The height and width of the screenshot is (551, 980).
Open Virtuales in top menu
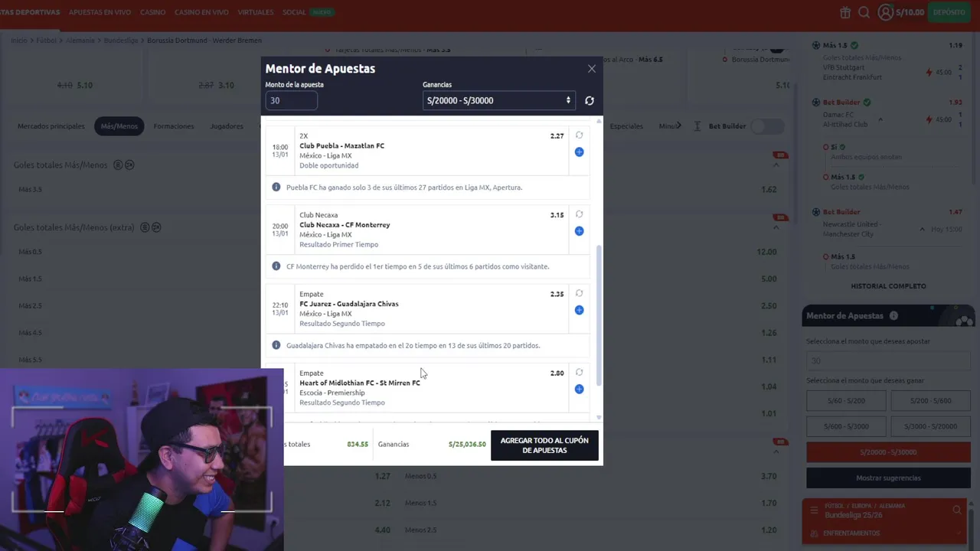[255, 12]
